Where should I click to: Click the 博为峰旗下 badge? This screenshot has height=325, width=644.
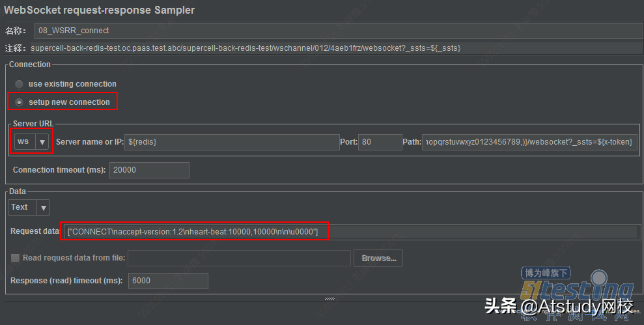coord(546,273)
